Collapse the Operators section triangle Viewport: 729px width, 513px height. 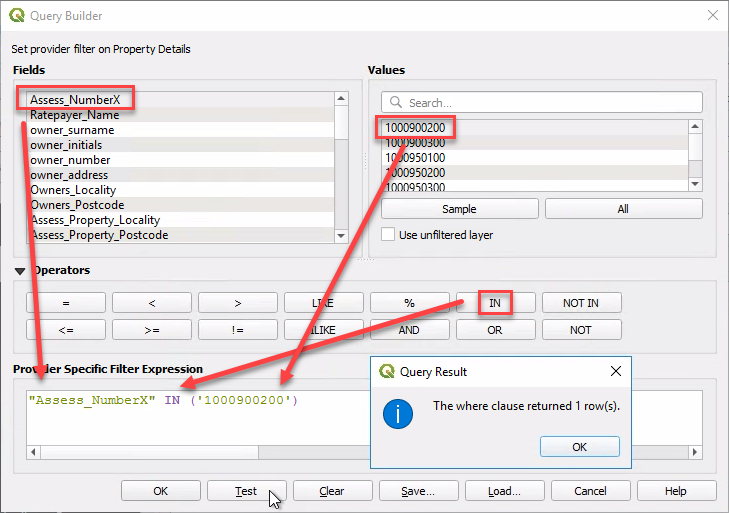(x=20, y=271)
